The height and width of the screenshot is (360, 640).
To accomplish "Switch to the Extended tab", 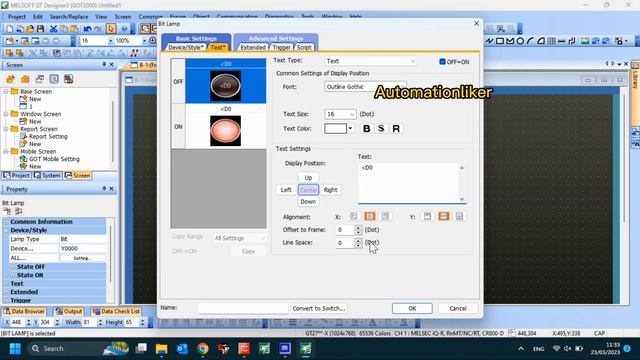I will 253,47.
